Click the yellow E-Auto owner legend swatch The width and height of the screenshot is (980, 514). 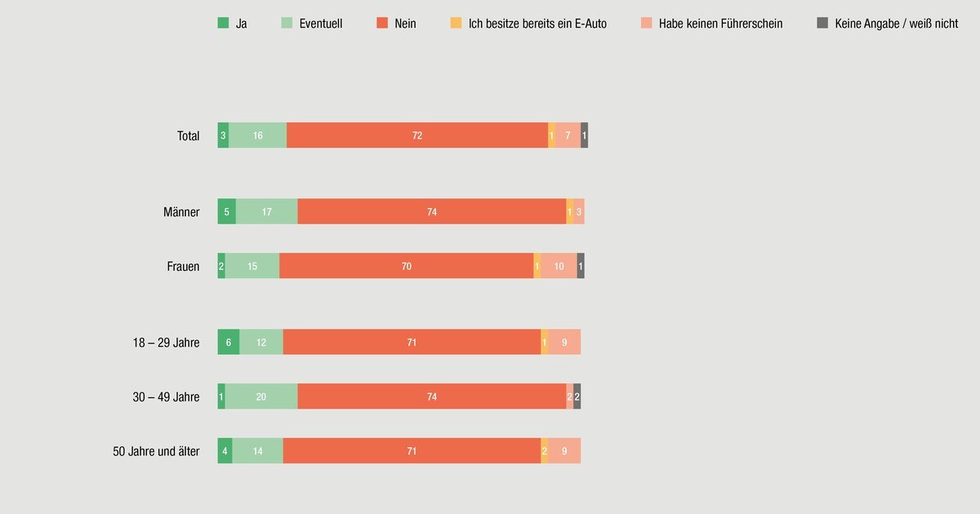456,23
